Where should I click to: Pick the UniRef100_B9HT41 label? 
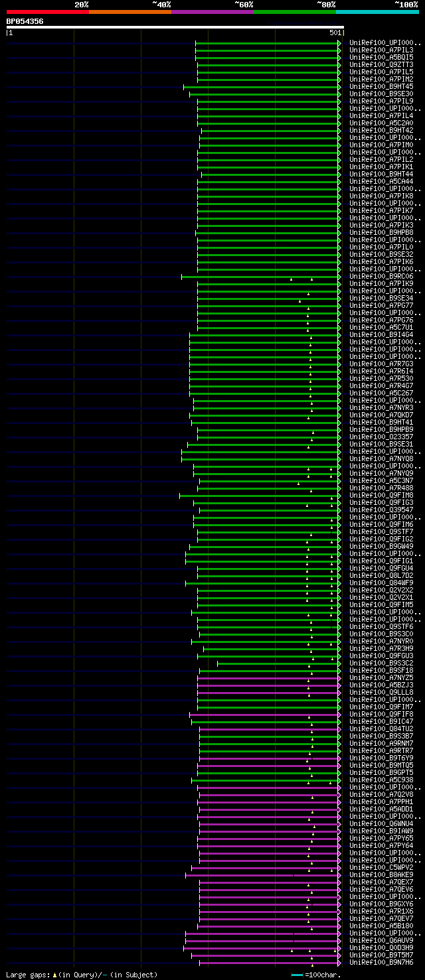tap(381, 422)
